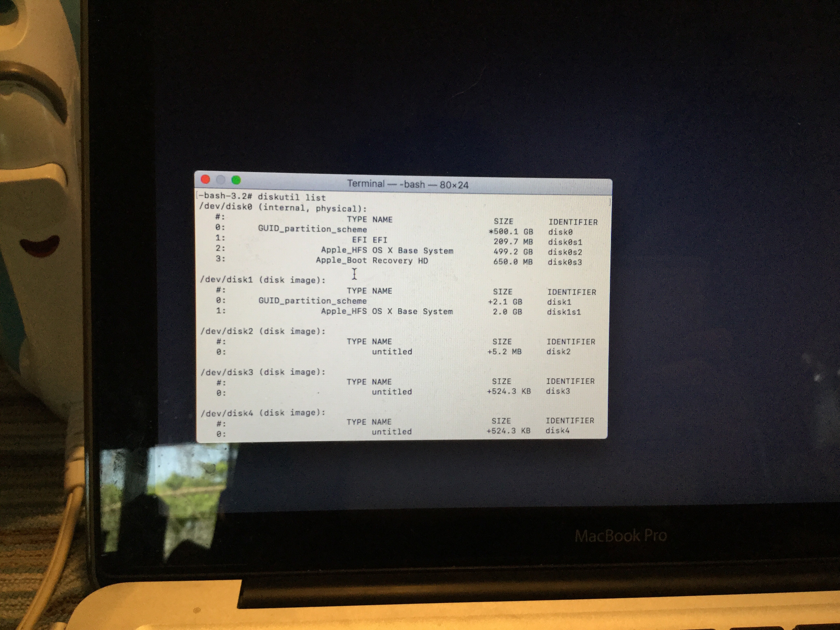Screen dimensions: 840x630
Task: Select '/dev/disk0 (internal, physical):' line
Action: 283,208
